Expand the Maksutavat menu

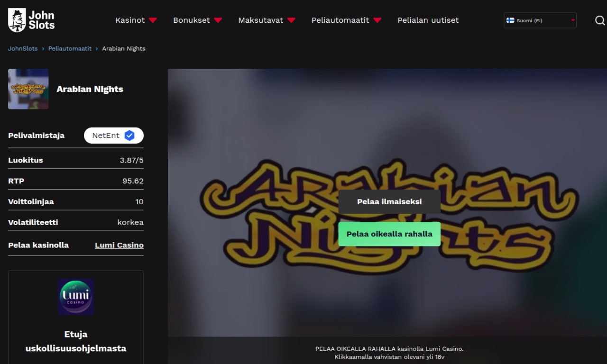pyautogui.click(x=267, y=20)
